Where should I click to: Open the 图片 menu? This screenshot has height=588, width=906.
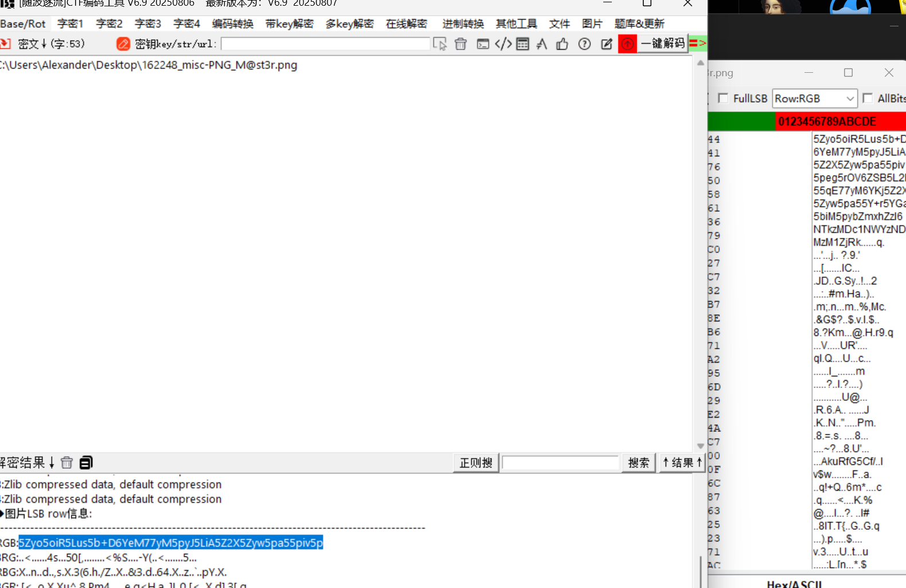pos(592,23)
